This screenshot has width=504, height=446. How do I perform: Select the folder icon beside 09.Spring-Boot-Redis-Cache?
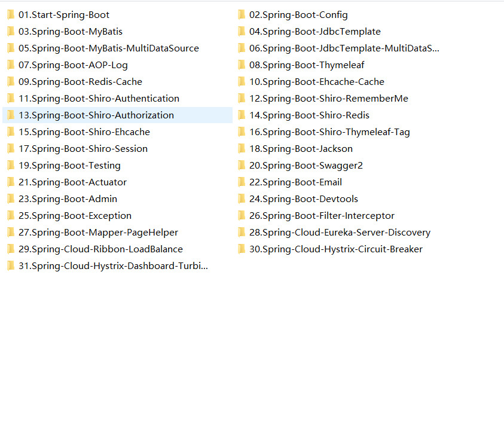tap(11, 82)
